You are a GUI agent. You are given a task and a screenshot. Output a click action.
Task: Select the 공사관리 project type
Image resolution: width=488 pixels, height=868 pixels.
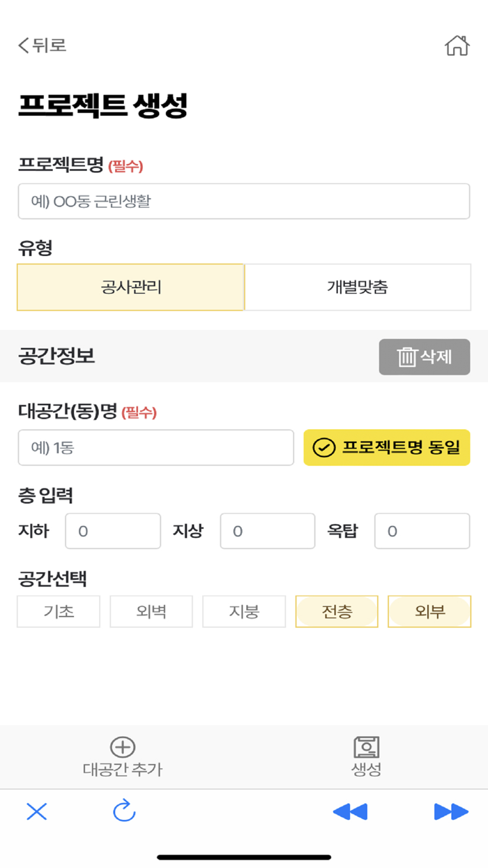pyautogui.click(x=130, y=287)
